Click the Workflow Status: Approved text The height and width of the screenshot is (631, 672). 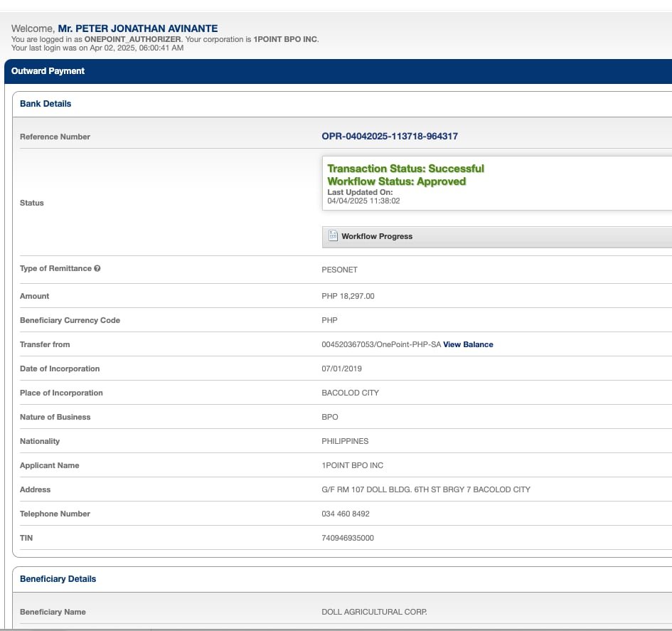click(x=396, y=181)
